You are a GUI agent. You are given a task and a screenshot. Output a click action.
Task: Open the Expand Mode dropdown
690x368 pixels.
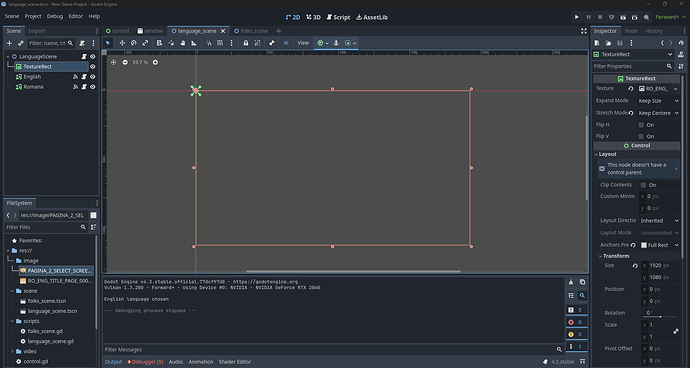(658, 101)
